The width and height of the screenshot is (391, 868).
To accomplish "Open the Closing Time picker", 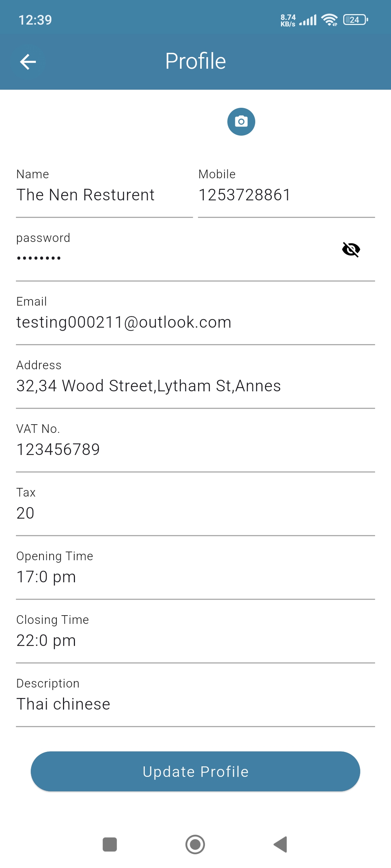I will pos(195,641).
